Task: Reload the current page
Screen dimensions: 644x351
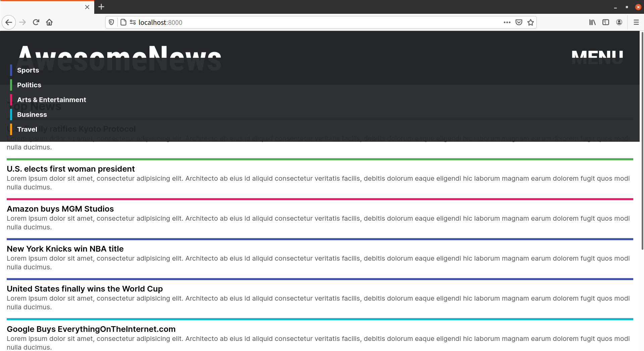Action: 36,23
